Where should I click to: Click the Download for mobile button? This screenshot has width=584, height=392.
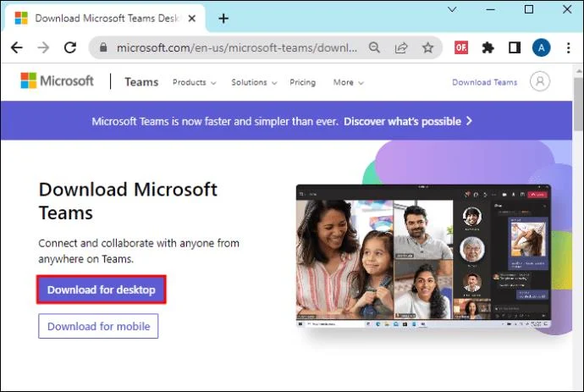98,326
